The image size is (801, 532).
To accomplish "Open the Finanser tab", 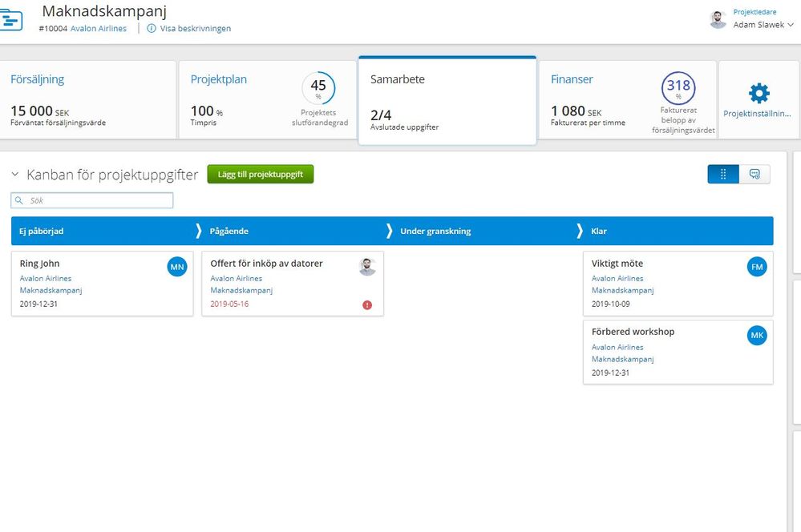I will (x=627, y=99).
